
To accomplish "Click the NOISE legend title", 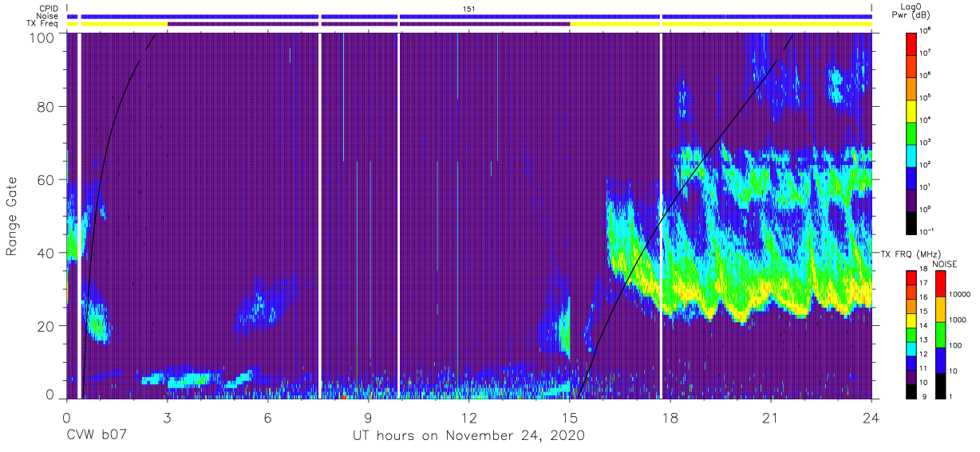I will [943, 263].
